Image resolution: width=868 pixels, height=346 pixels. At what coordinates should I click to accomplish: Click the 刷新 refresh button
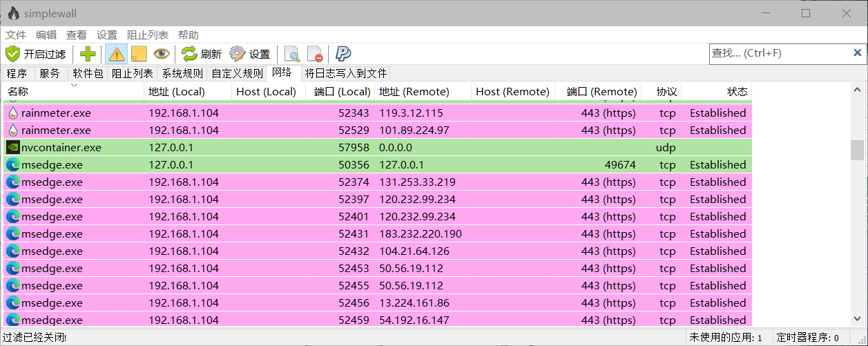(x=201, y=54)
